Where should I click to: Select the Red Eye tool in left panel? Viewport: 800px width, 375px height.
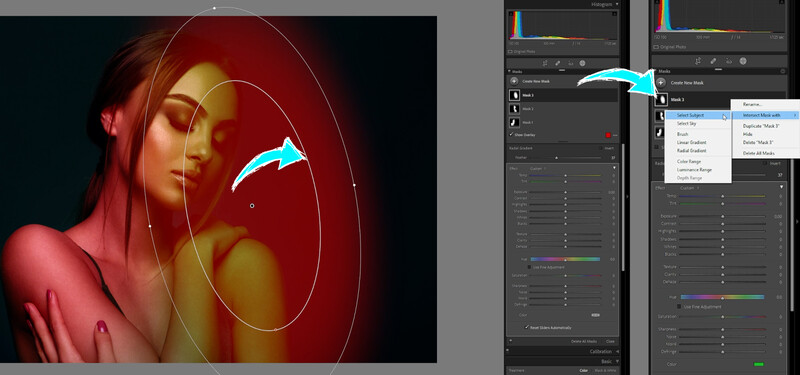pos(570,63)
